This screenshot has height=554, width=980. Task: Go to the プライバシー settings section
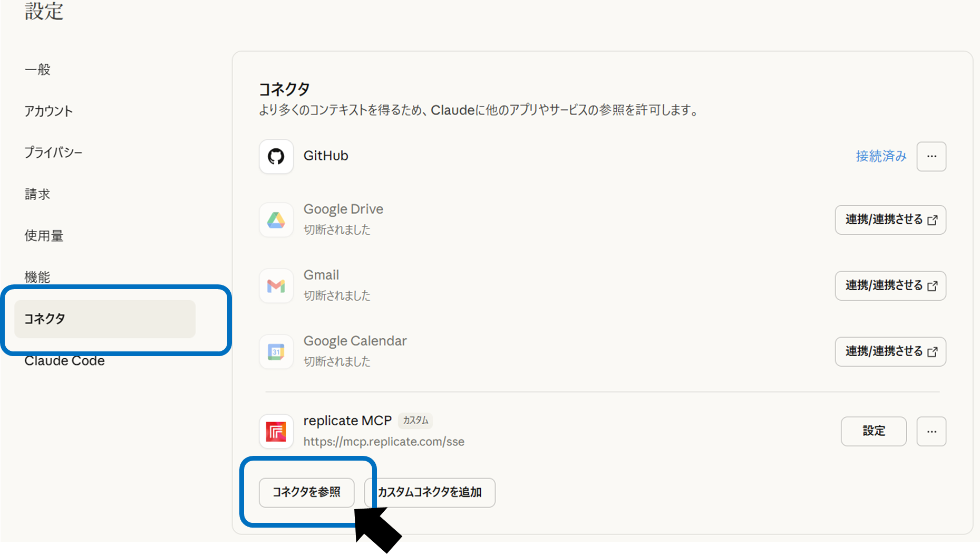(x=53, y=153)
